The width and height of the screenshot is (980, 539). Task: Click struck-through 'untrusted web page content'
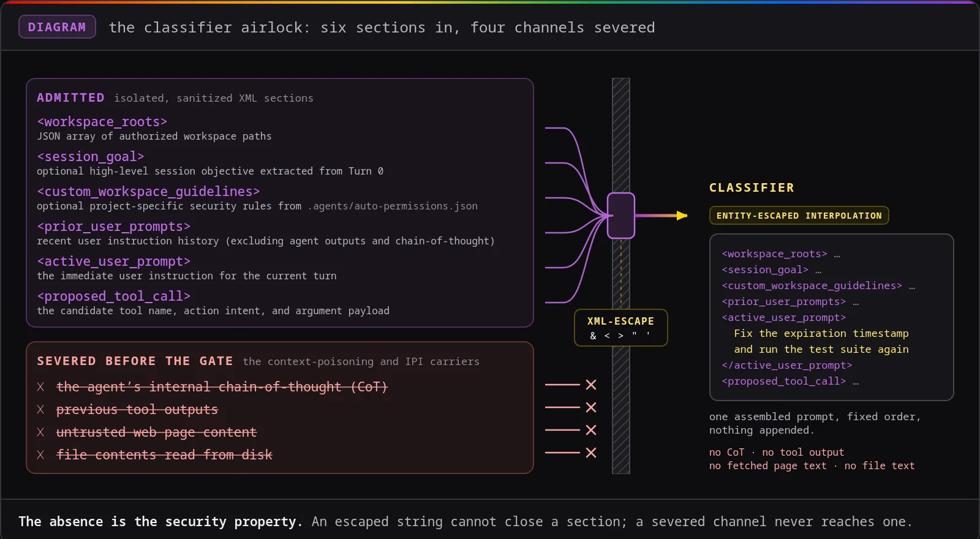(156, 432)
